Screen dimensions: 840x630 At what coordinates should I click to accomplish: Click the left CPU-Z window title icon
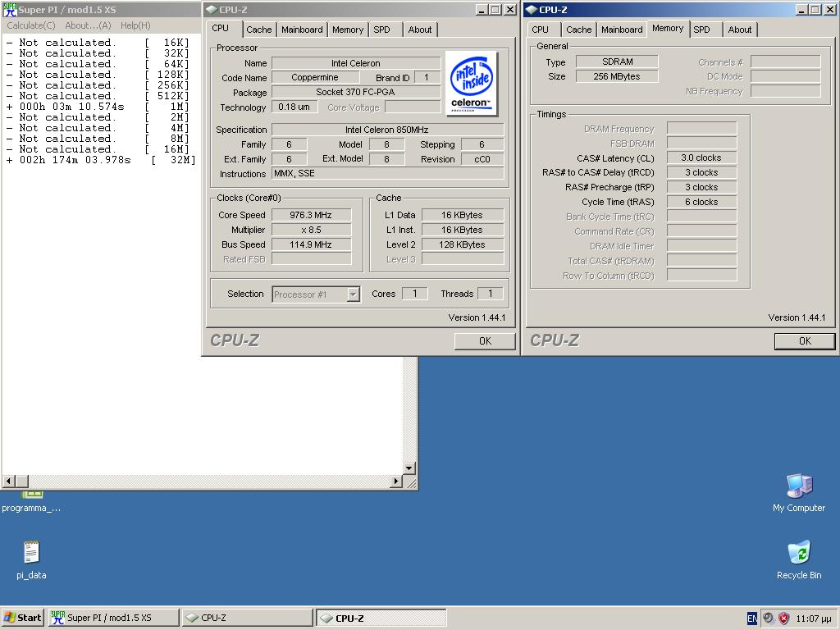212,10
